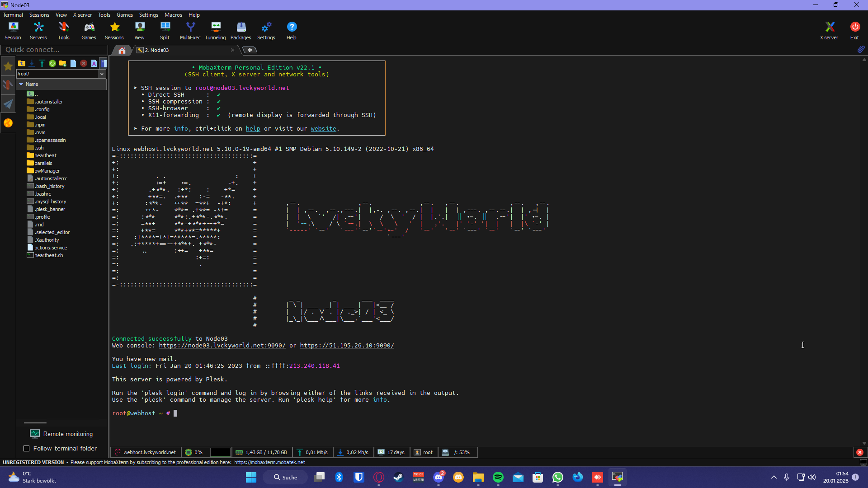
Task: Click the red delete icon in SFTP toolbar
Action: click(84, 63)
